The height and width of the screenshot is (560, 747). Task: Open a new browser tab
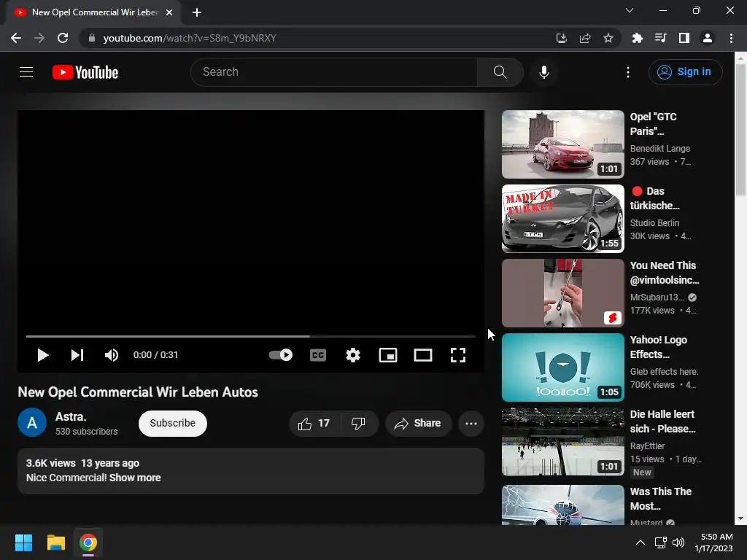[x=197, y=12]
